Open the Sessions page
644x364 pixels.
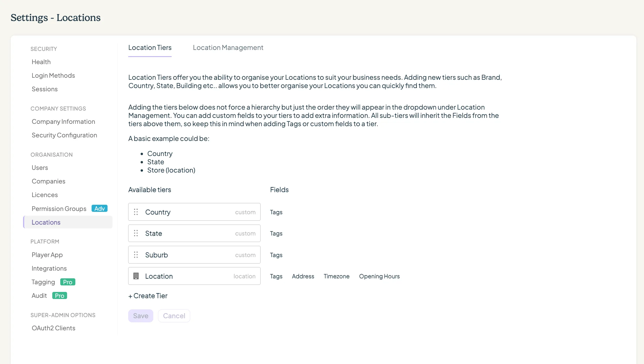click(x=45, y=89)
